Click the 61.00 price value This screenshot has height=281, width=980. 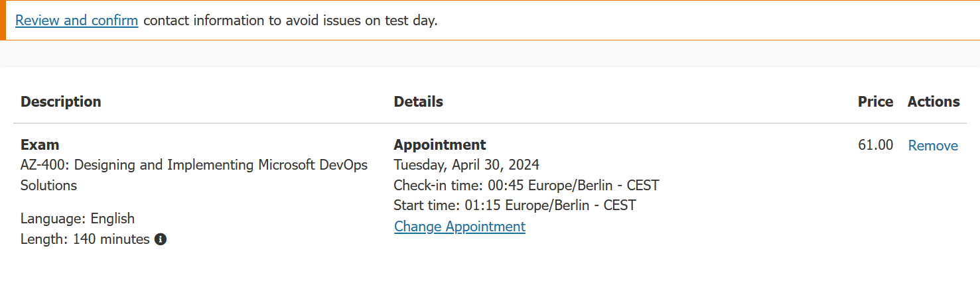(875, 145)
